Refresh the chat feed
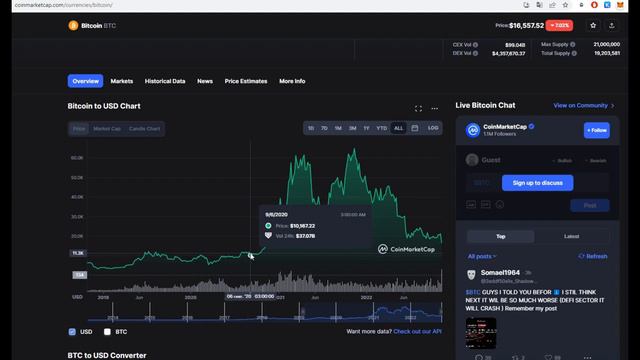Screen dimensions: 640x360 [x=593, y=256]
